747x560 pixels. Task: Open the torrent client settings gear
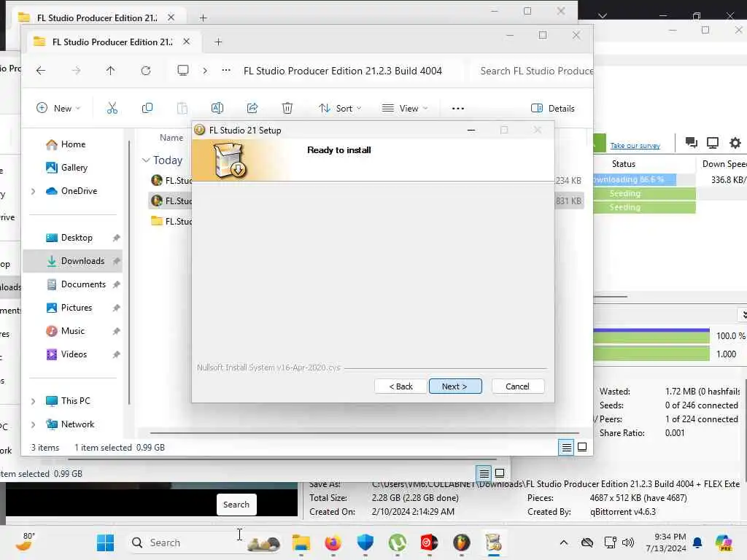[x=735, y=142]
